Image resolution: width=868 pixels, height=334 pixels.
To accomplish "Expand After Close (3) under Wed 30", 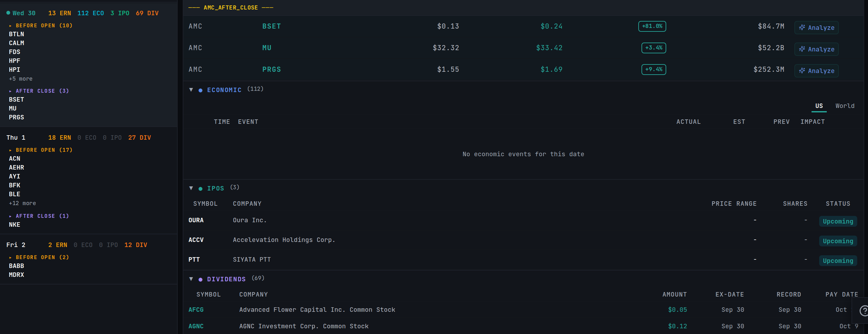I will point(39,91).
